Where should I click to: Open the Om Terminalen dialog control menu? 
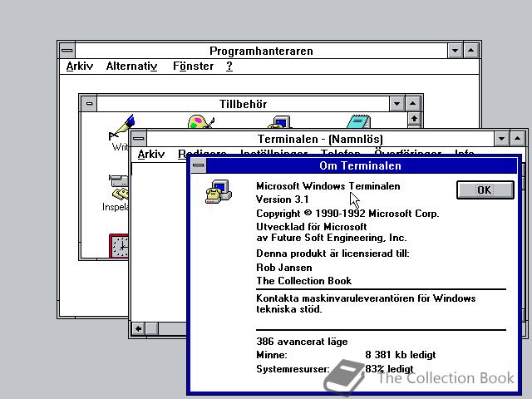coord(199,166)
